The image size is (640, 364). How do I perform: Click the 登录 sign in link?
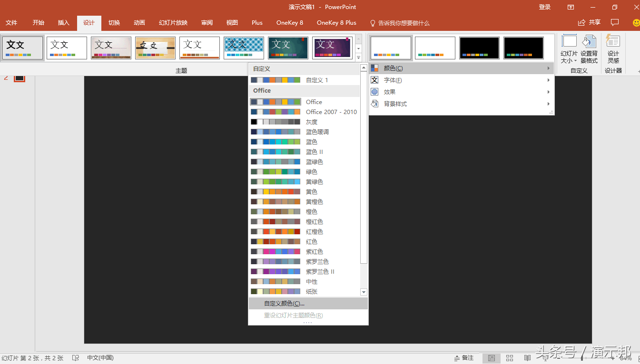coord(545,7)
